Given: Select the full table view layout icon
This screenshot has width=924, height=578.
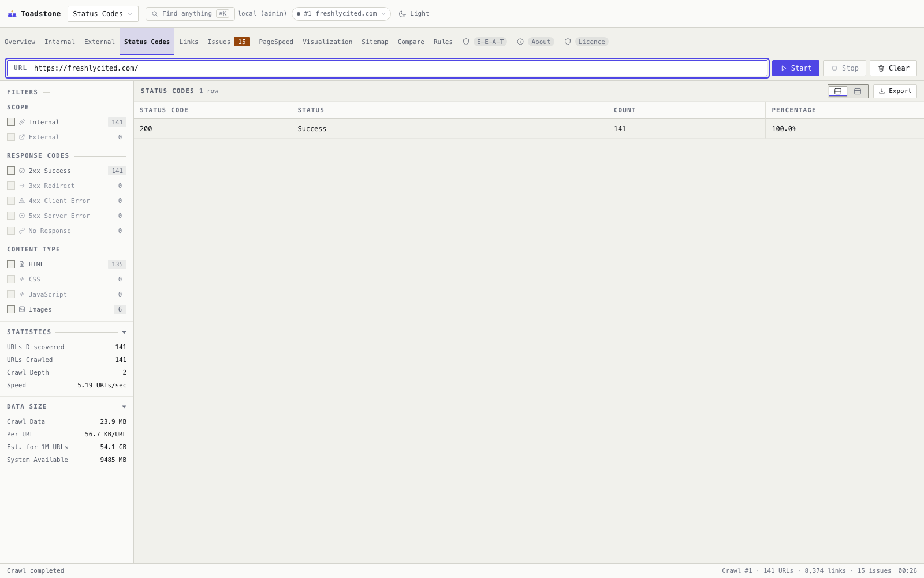Looking at the screenshot, I should click(858, 91).
